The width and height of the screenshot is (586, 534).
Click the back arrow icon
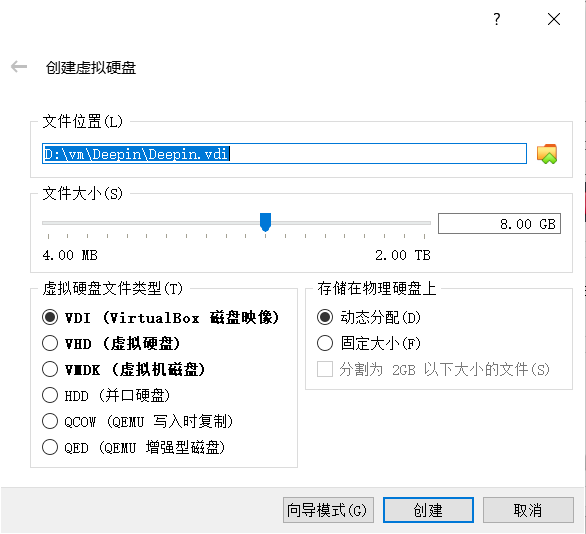point(19,67)
